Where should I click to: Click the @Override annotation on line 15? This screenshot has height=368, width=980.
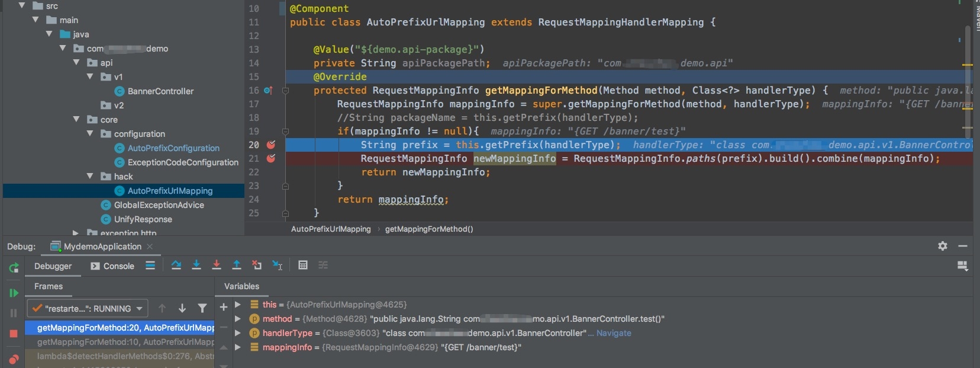tap(340, 77)
